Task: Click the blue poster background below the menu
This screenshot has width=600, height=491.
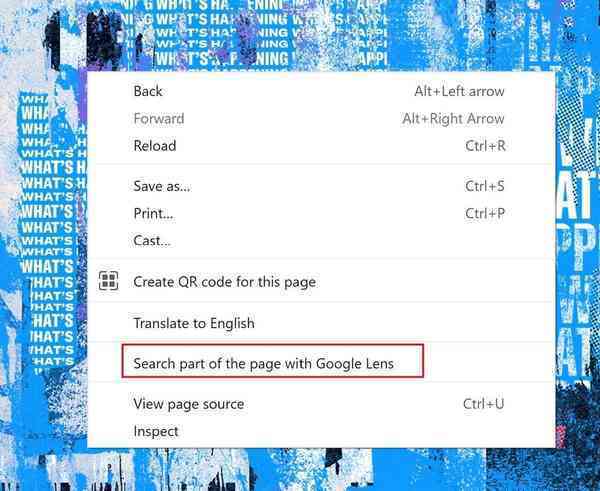Action: pos(300,470)
